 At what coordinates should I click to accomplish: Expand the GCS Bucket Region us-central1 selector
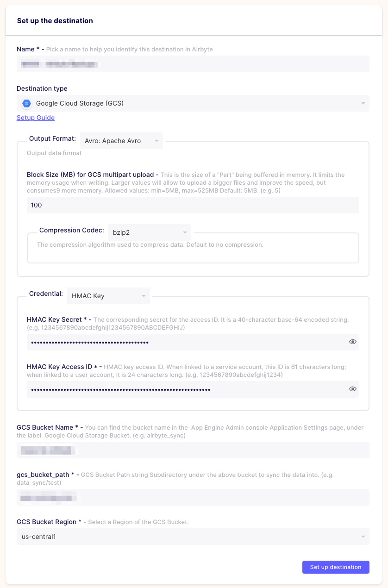pyautogui.click(x=193, y=536)
